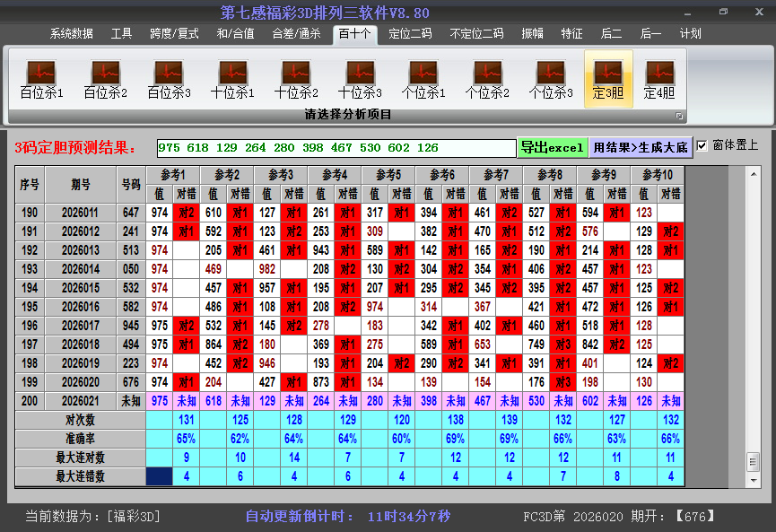Select the 个位杀1 analysis icon
The height and width of the screenshot is (532, 776).
(x=423, y=79)
